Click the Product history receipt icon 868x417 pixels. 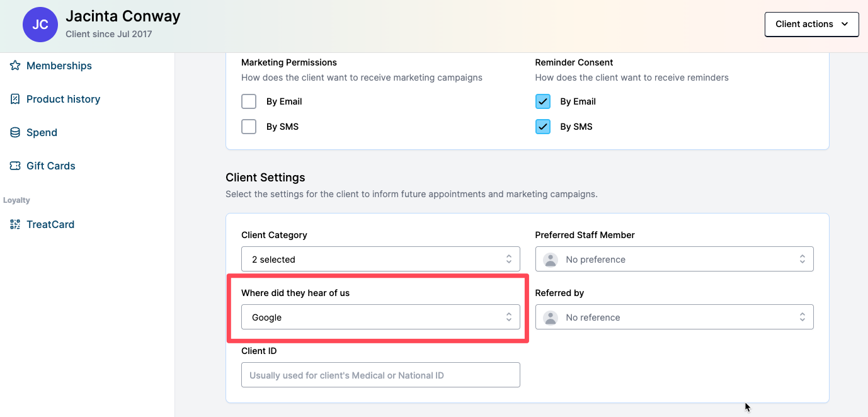(x=15, y=99)
